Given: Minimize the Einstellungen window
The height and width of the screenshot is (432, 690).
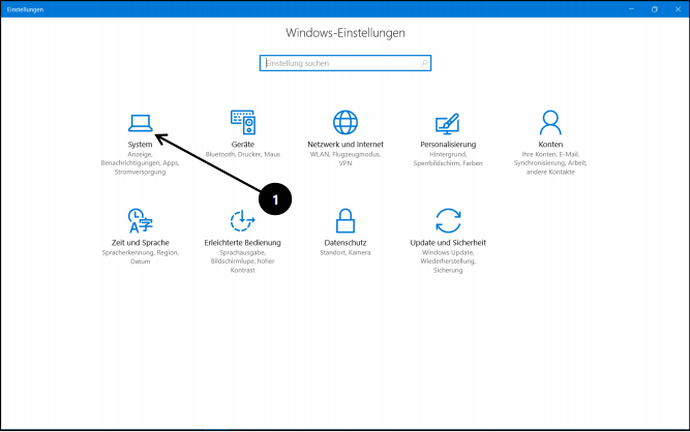Looking at the screenshot, I should 631,9.
